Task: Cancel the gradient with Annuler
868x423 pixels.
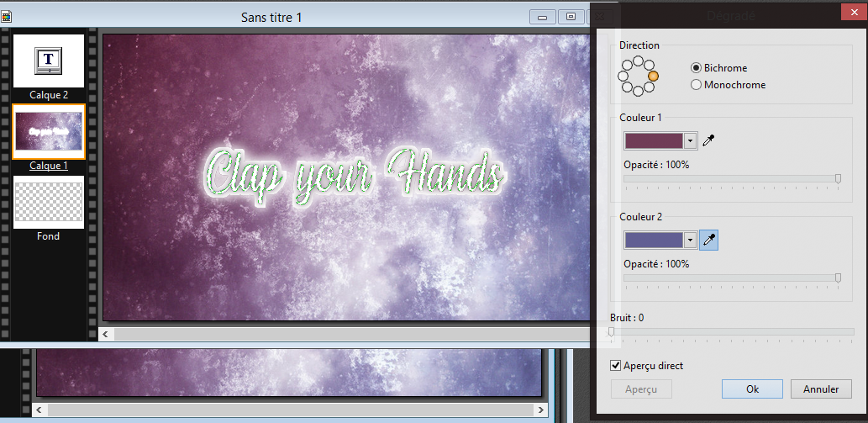Action: pos(821,389)
